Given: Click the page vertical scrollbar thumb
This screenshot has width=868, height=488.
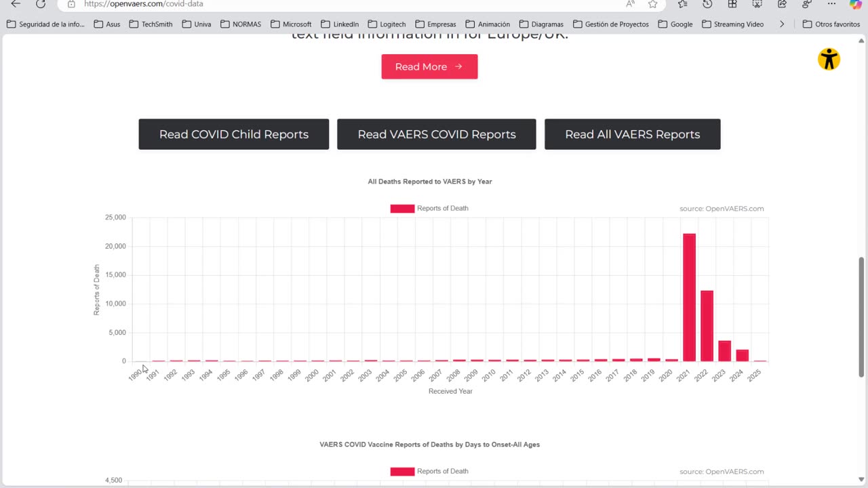Looking at the screenshot, I should (861, 317).
